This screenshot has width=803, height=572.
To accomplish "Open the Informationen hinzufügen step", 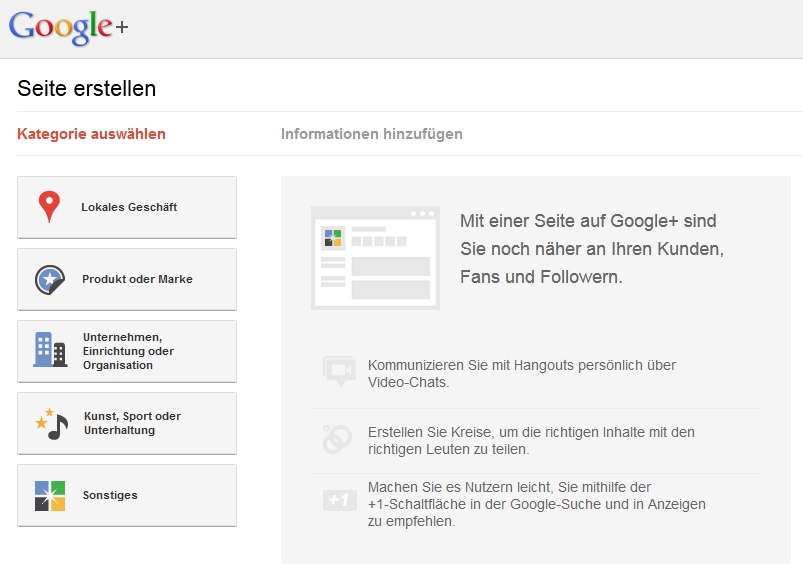I will point(372,134).
